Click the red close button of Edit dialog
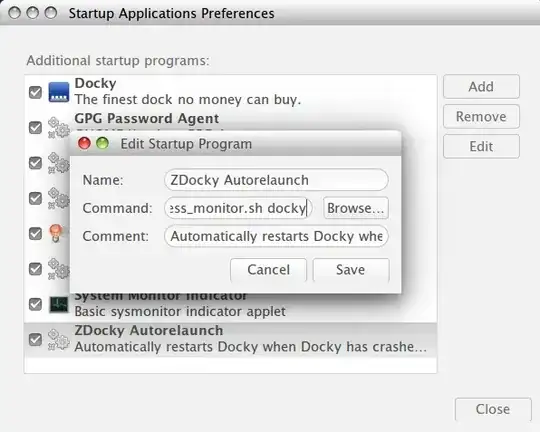This screenshot has width=540, height=432. click(x=84, y=143)
